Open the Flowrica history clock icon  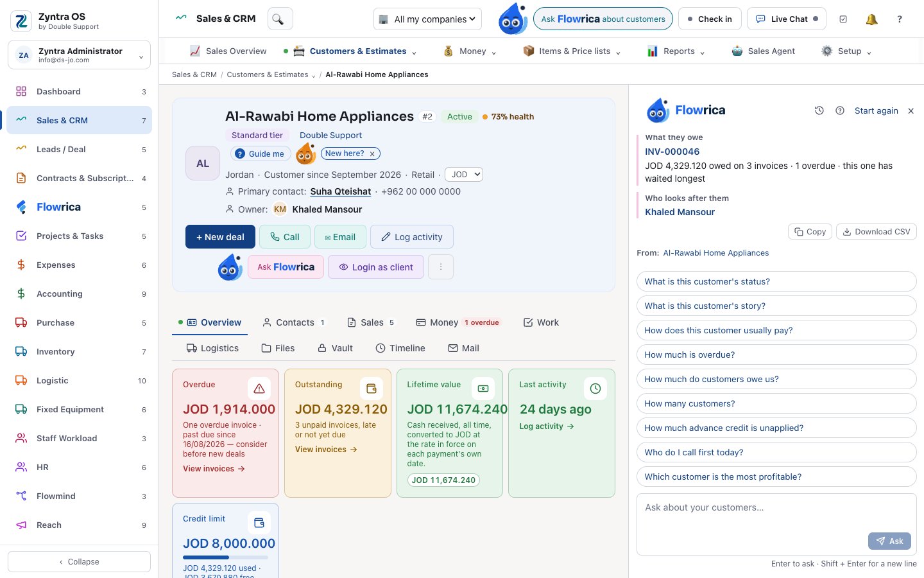(819, 110)
